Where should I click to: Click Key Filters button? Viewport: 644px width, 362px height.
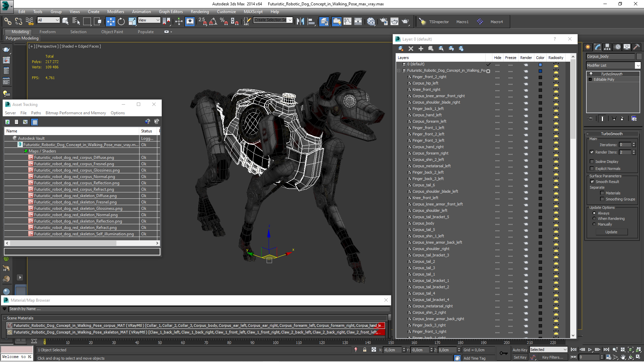[553, 357]
